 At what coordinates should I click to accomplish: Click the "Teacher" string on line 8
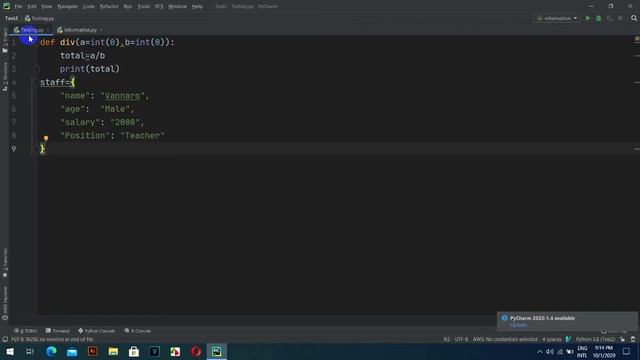pyautogui.click(x=142, y=136)
